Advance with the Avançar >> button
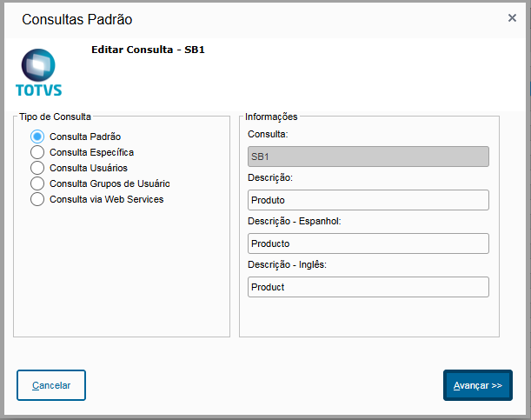 478,385
